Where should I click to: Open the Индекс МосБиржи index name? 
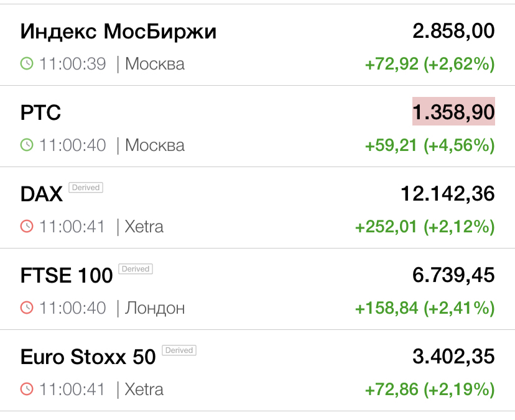[118, 31]
